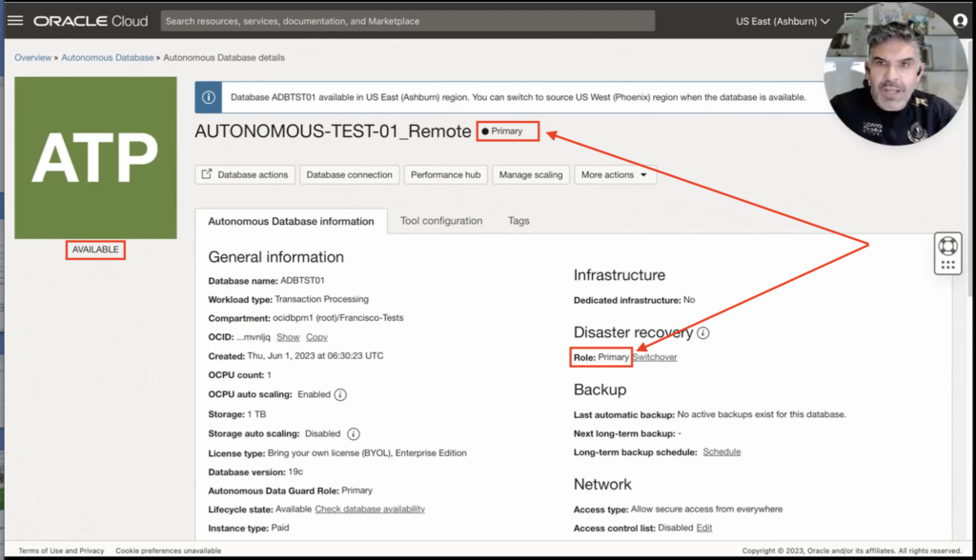Switch to the Tool configuration tab
Image resolution: width=976 pixels, height=560 pixels.
pos(440,221)
